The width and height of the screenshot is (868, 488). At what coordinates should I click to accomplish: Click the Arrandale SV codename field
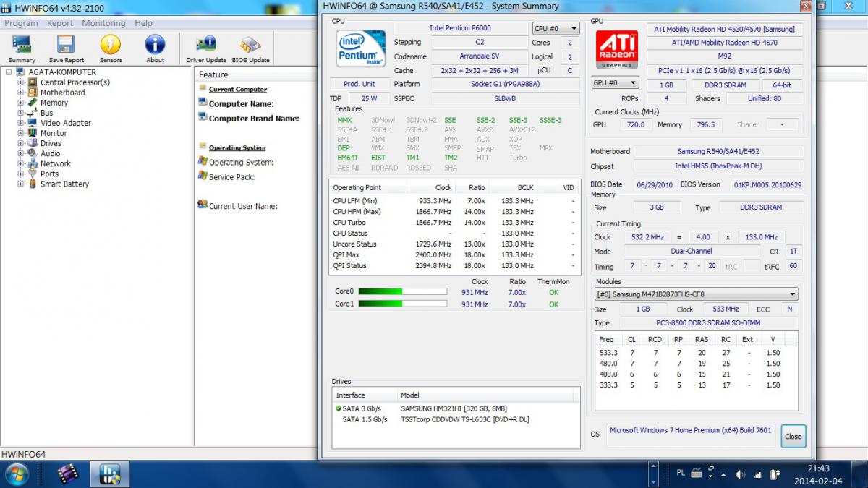tap(479, 56)
